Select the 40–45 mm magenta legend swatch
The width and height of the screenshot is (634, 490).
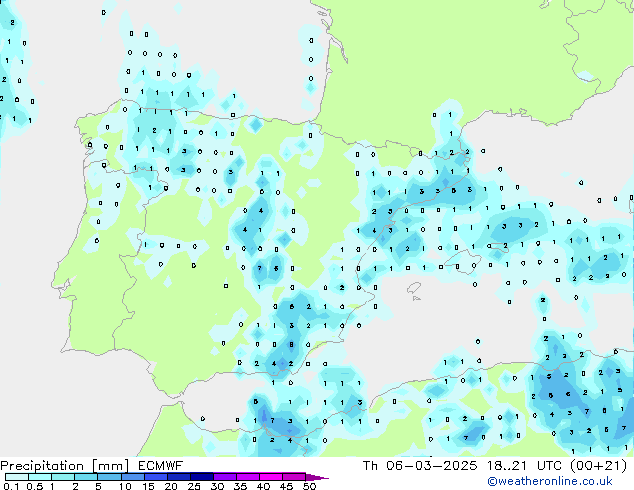(x=271, y=477)
